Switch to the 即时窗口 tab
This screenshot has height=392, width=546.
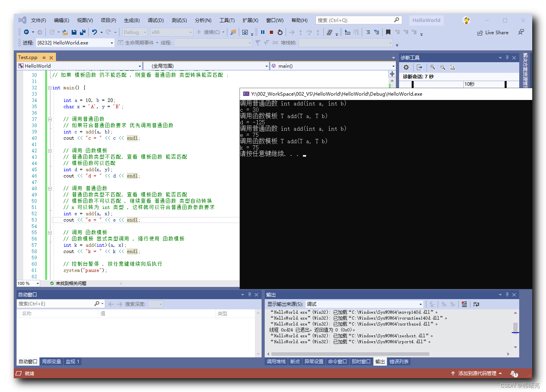(361, 362)
